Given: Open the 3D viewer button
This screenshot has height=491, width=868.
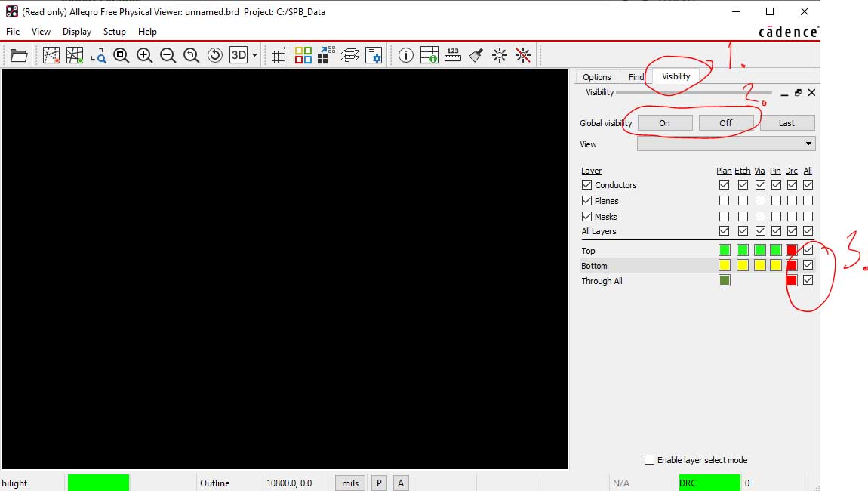Looking at the screenshot, I should pos(238,55).
